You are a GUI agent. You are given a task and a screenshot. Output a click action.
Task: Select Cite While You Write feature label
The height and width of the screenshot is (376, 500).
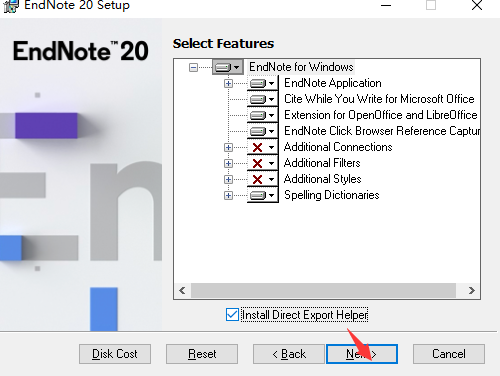[x=379, y=99]
